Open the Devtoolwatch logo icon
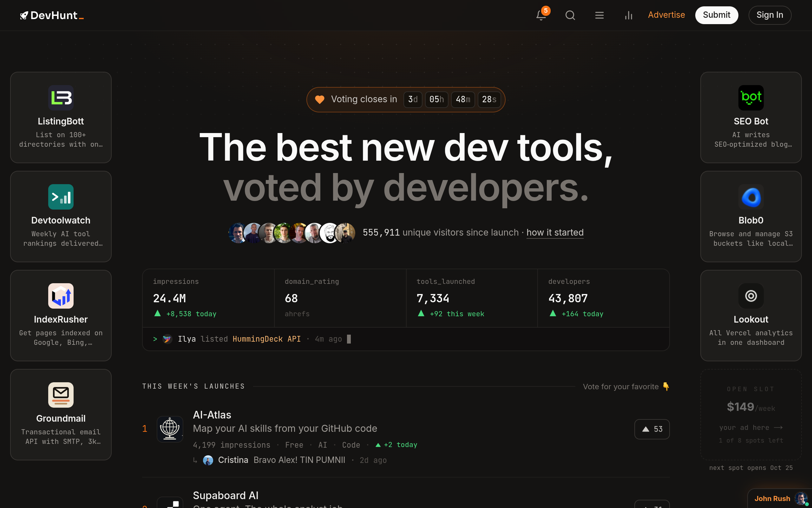Viewport: 812px width, 508px height. point(61,197)
